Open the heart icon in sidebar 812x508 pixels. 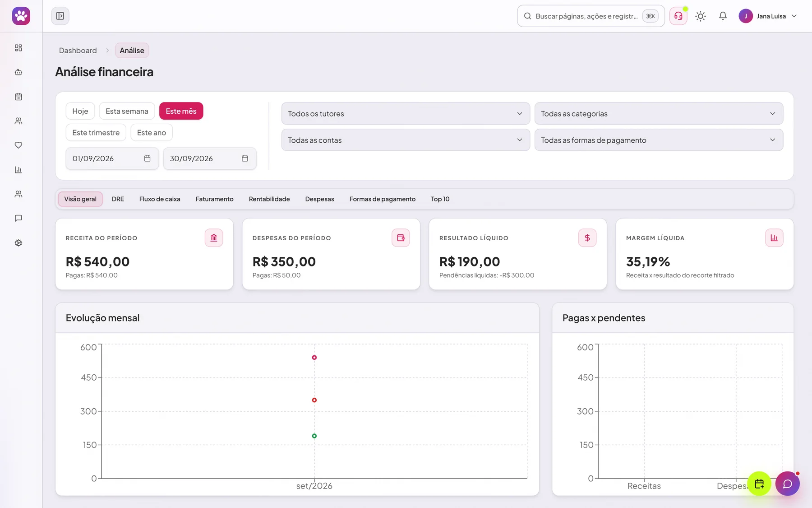coord(18,145)
